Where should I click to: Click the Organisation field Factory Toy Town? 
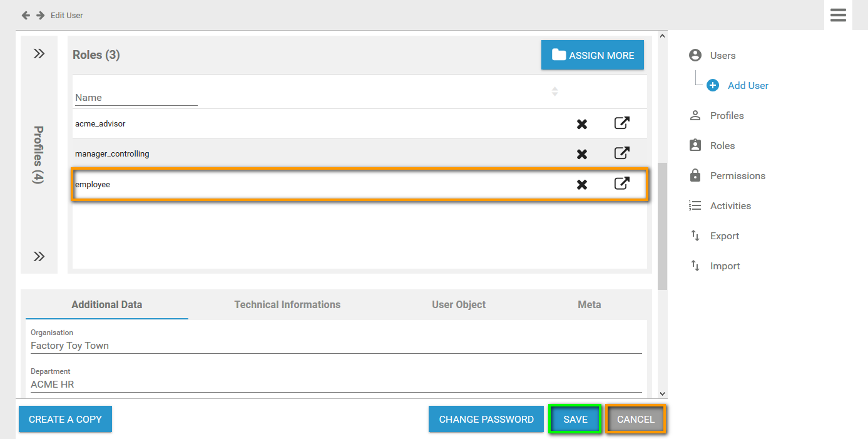tap(336, 346)
